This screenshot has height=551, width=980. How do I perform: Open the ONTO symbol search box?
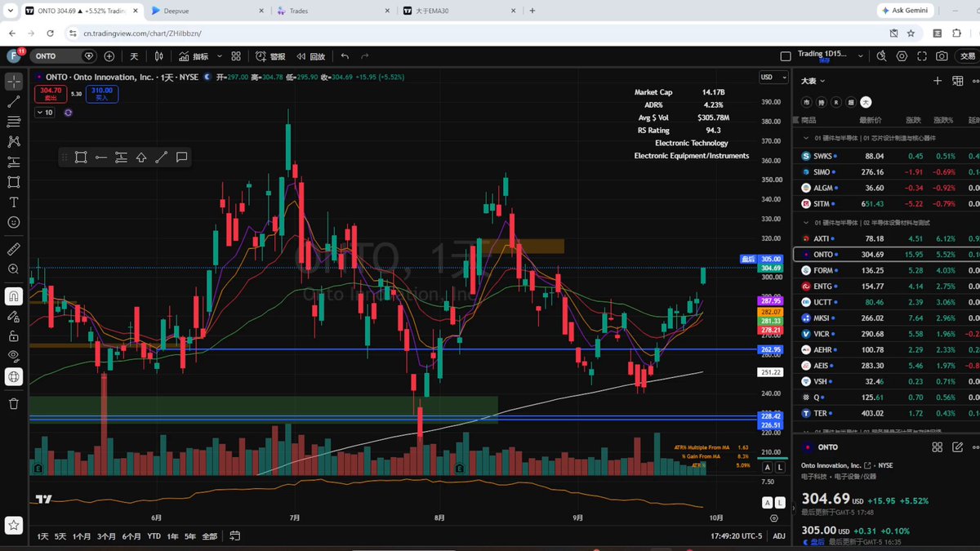point(64,56)
